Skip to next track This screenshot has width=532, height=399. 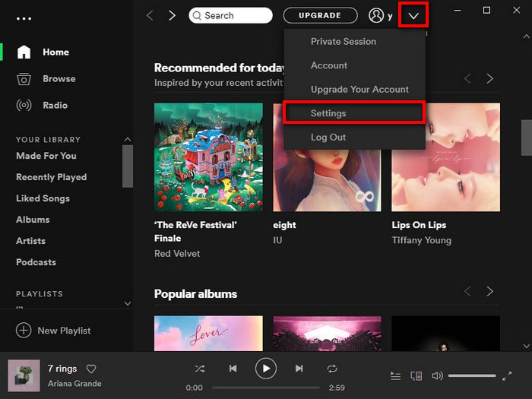click(x=299, y=369)
